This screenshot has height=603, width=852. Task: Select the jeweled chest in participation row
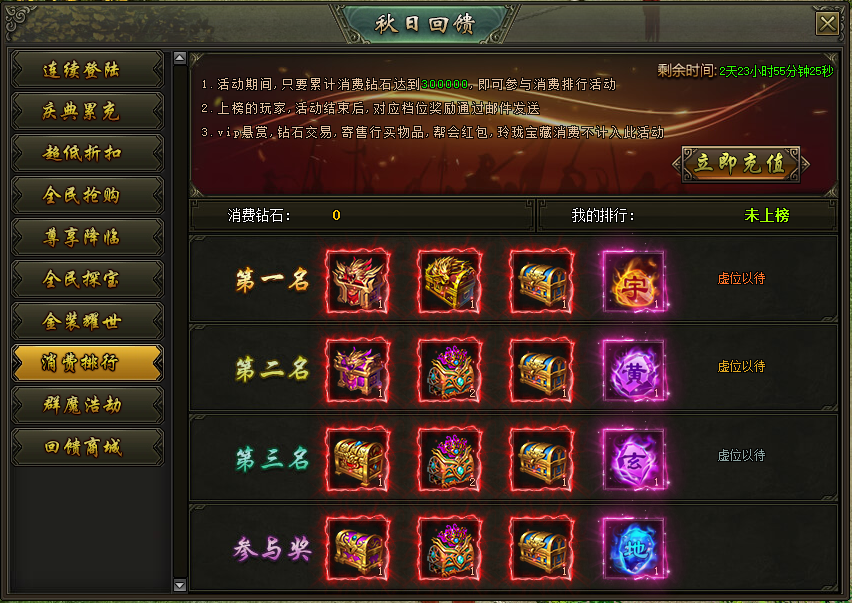click(x=450, y=548)
